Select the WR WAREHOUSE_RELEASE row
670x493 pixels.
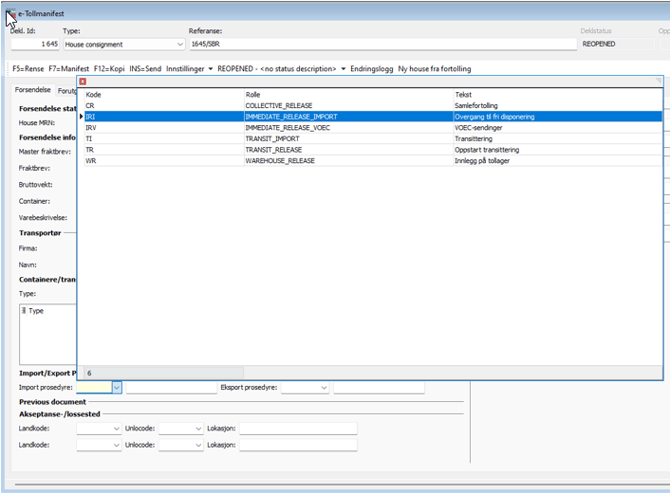(373, 161)
